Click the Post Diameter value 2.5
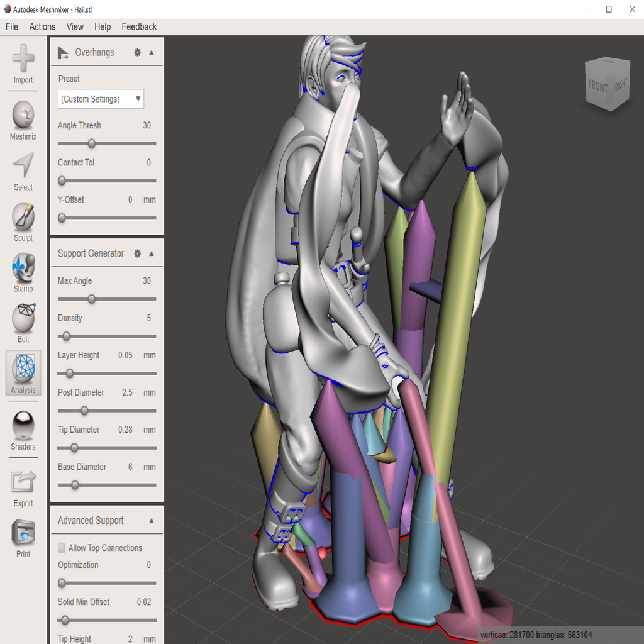The height and width of the screenshot is (644, 644). pos(127,392)
